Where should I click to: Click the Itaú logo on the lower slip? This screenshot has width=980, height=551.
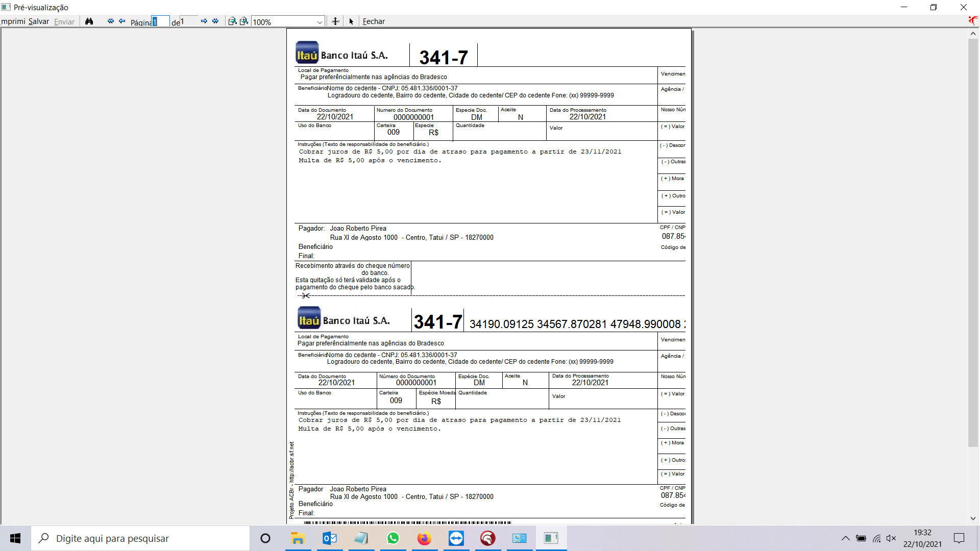pyautogui.click(x=309, y=318)
